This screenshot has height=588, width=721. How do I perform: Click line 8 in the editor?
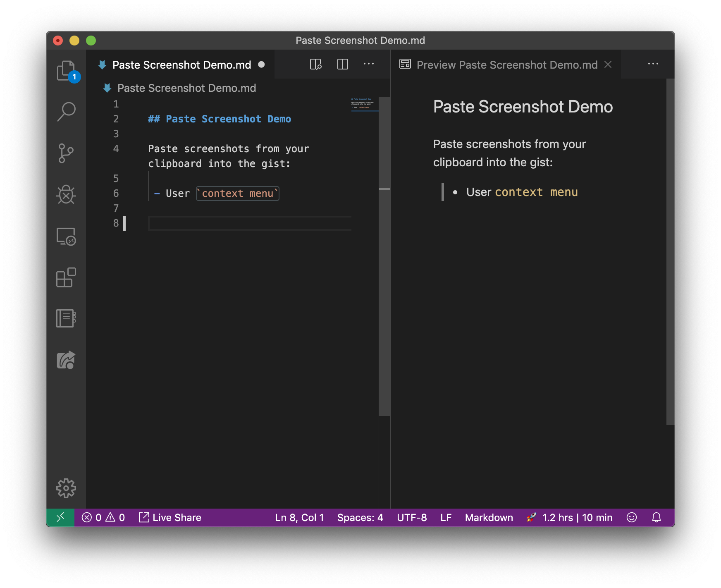250,223
